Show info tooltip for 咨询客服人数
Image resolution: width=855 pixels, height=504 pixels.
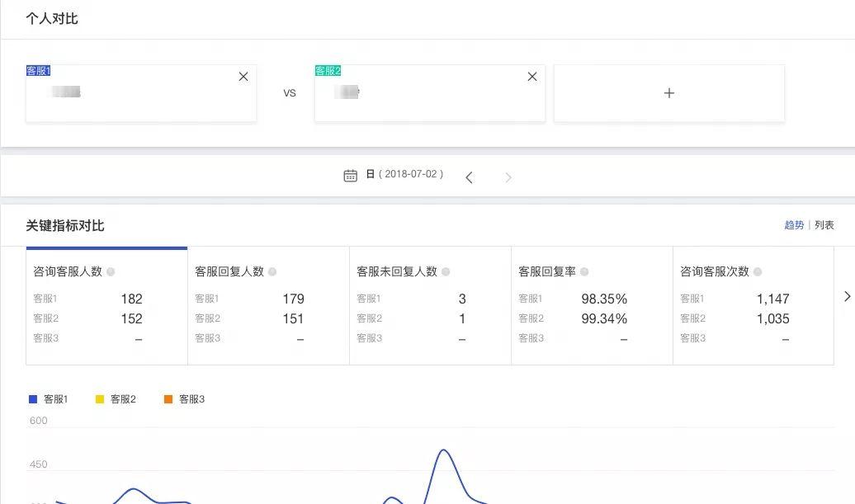point(111,271)
